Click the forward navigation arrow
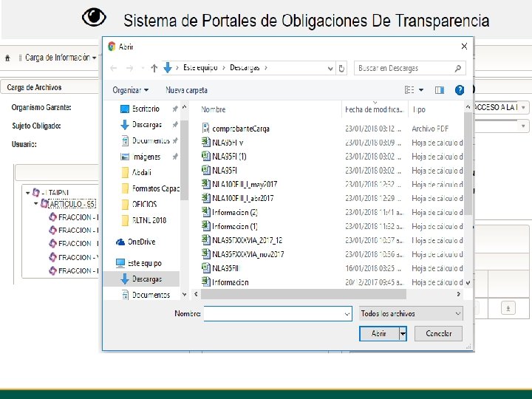The width and height of the screenshot is (532, 399). coord(129,68)
